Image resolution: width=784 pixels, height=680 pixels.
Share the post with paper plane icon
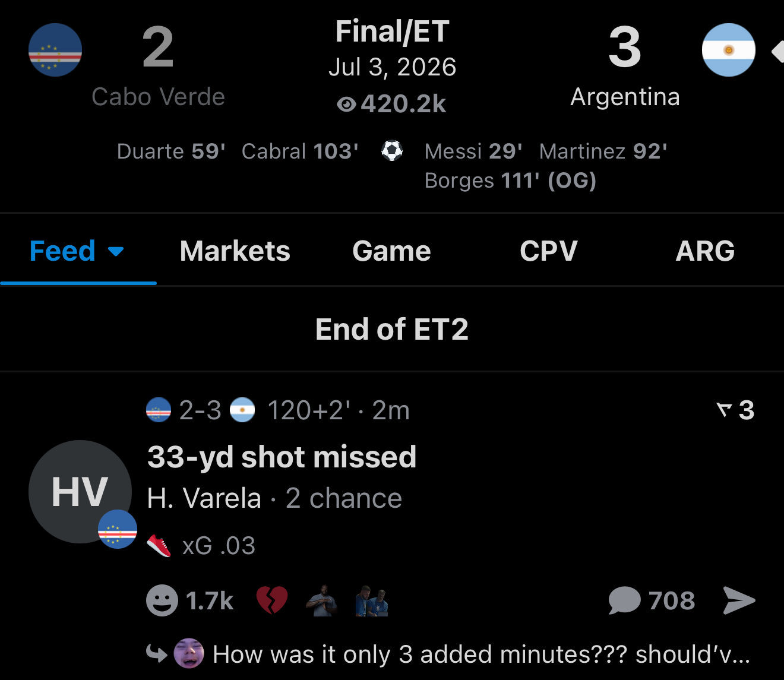pos(739,600)
